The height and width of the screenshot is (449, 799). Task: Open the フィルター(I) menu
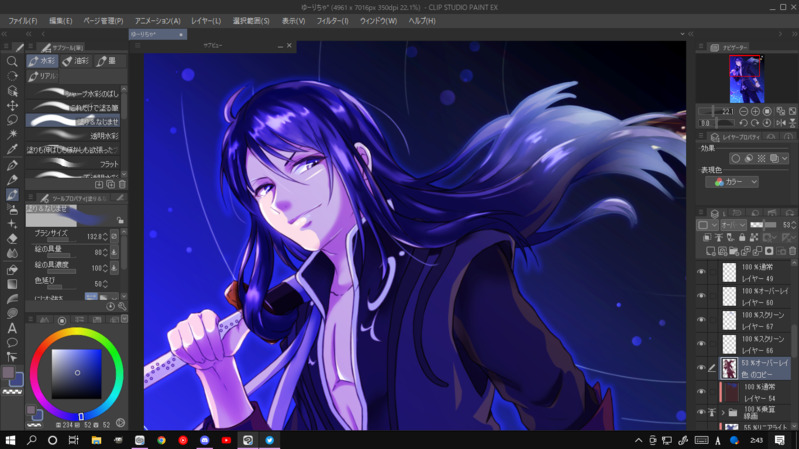[332, 21]
